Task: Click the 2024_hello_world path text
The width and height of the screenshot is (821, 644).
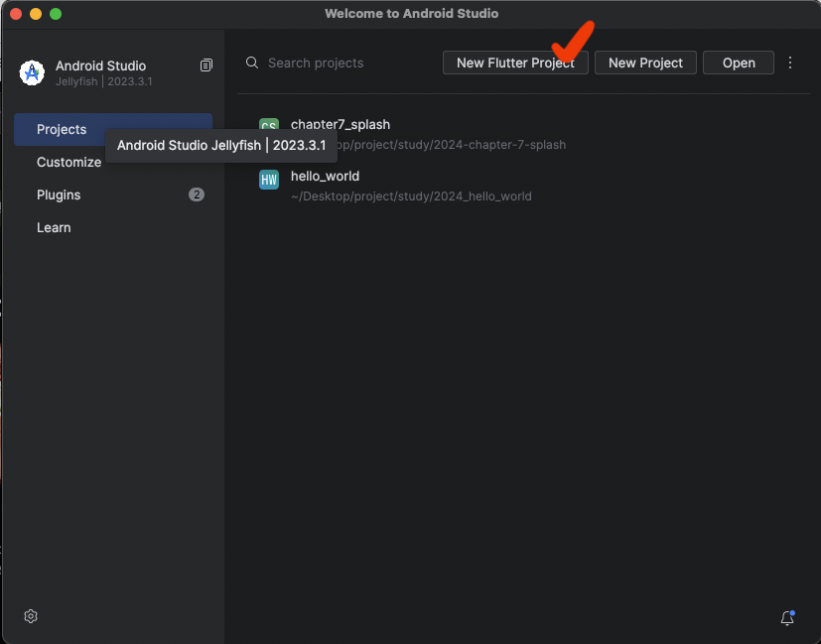Action: tap(411, 196)
